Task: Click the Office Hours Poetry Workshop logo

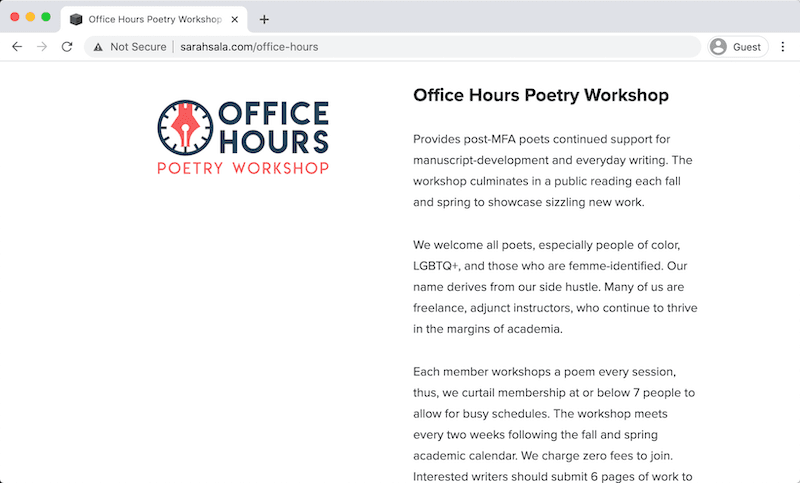Action: (243, 137)
